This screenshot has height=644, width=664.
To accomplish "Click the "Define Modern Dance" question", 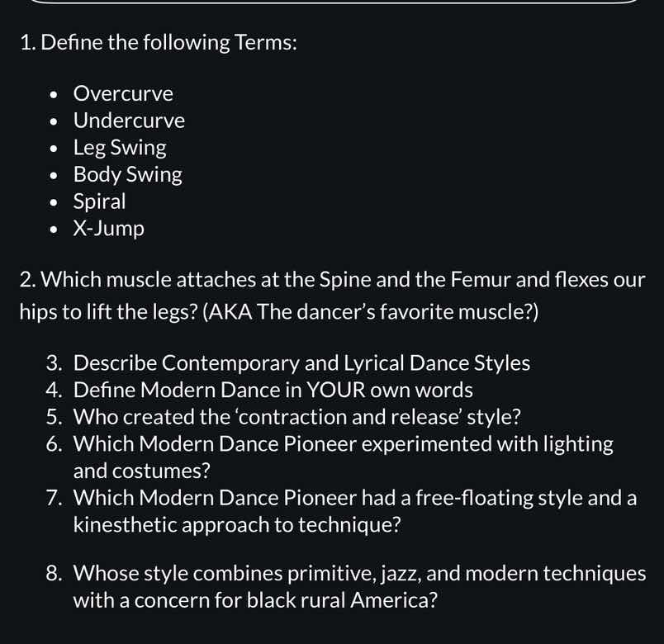I will pos(273,390).
